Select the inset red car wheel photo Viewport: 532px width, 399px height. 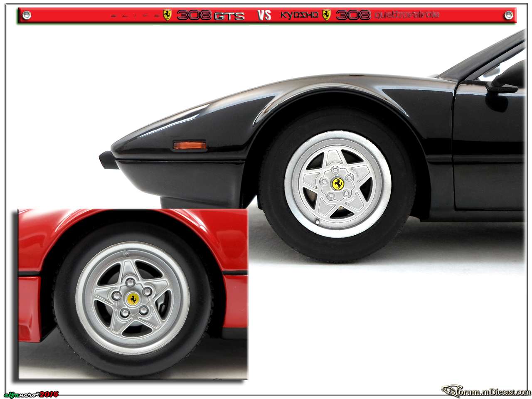133,294
